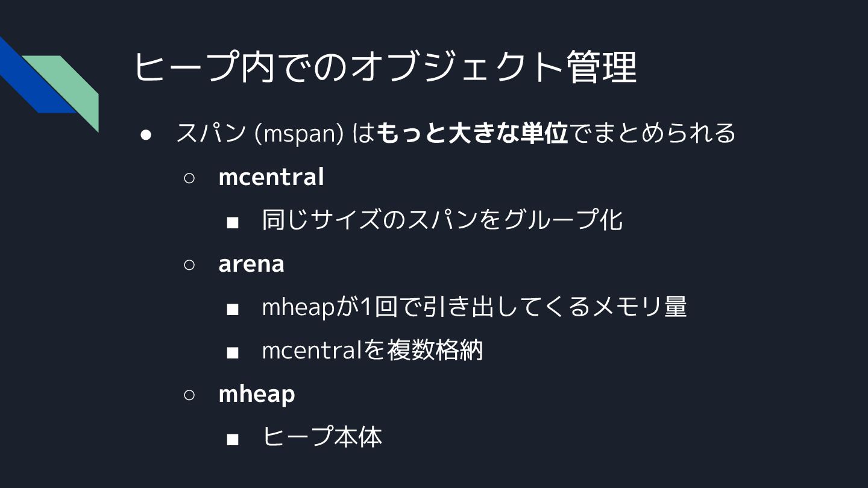Select the bold heading arena
Image resolution: width=868 pixels, height=488 pixels.
pyautogui.click(x=251, y=264)
